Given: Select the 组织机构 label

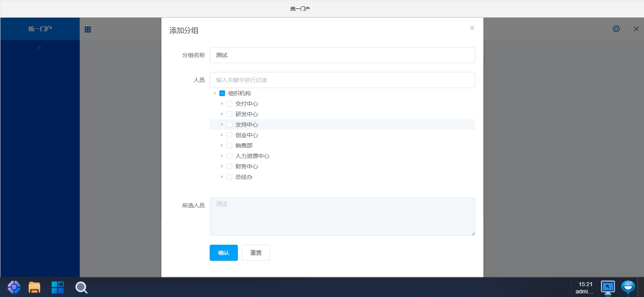Looking at the screenshot, I should pos(239,93).
